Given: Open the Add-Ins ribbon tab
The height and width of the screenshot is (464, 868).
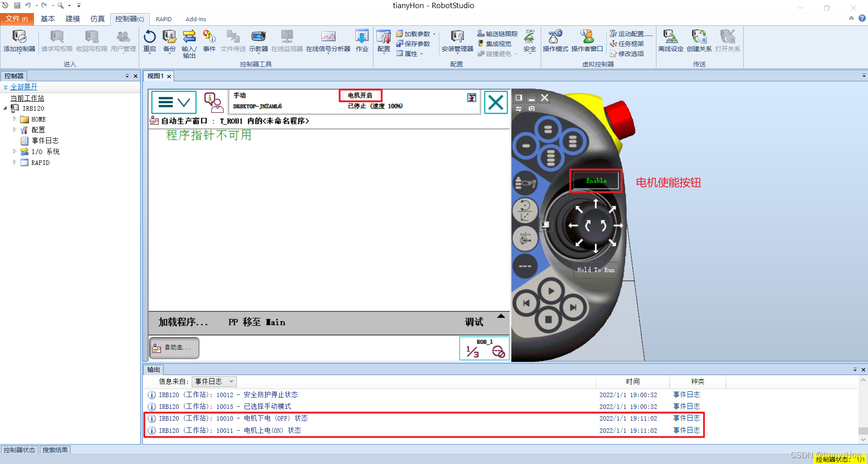Looking at the screenshot, I should pyautogui.click(x=196, y=19).
